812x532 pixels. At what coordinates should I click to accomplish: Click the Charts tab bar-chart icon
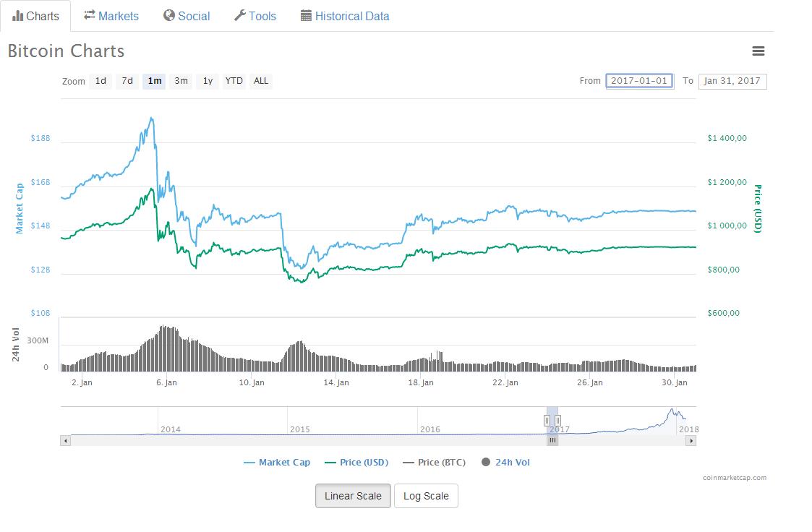tap(17, 16)
